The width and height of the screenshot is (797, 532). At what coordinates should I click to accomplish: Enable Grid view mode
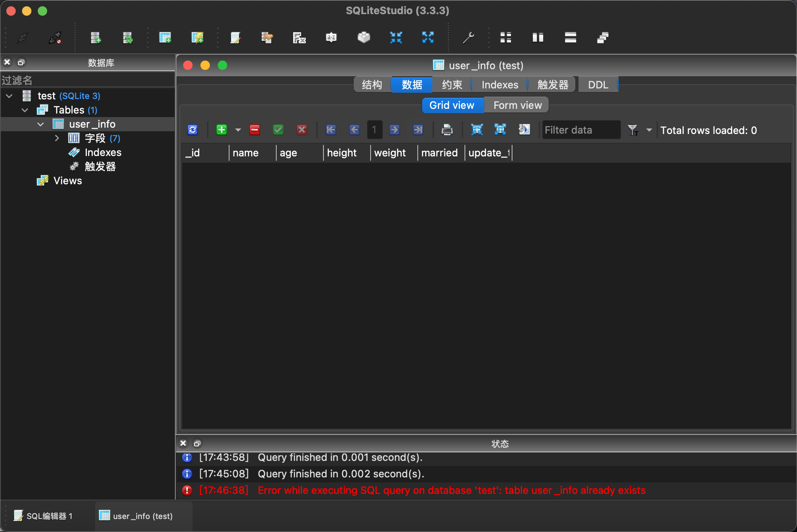[x=452, y=105]
